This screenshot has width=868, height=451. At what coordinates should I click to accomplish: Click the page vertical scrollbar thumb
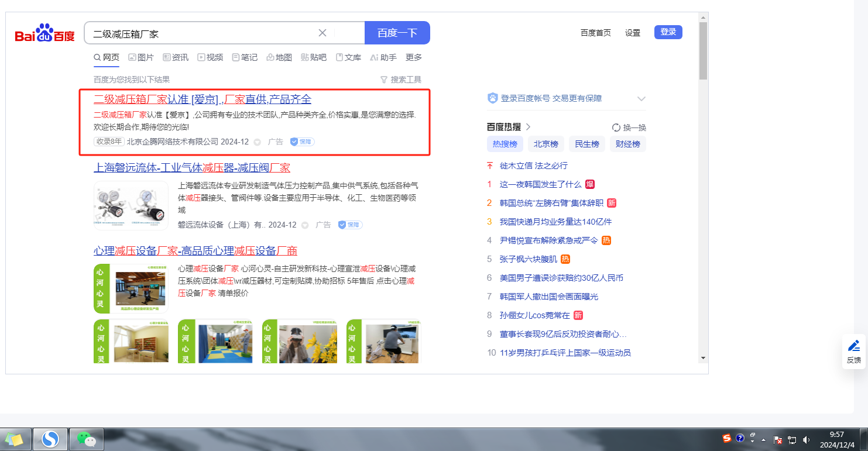[x=703, y=53]
